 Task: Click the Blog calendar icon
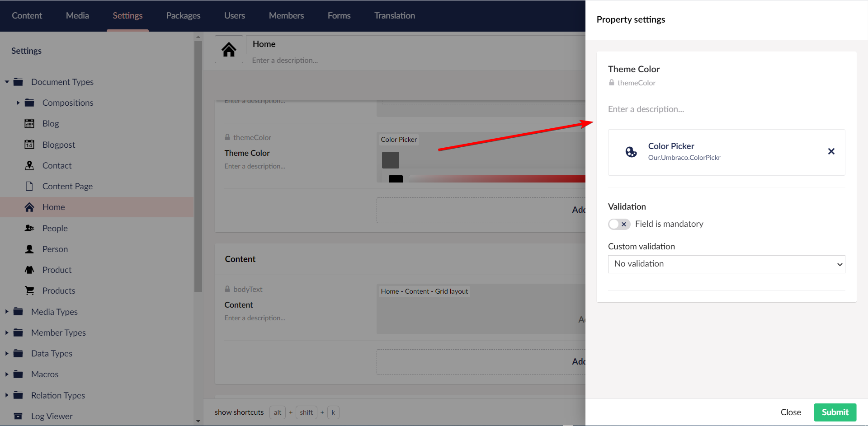29,123
